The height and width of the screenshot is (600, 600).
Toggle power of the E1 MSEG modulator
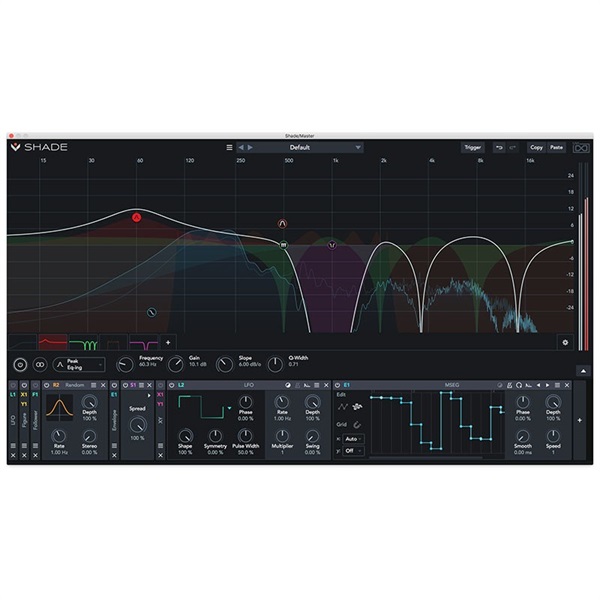coord(338,385)
